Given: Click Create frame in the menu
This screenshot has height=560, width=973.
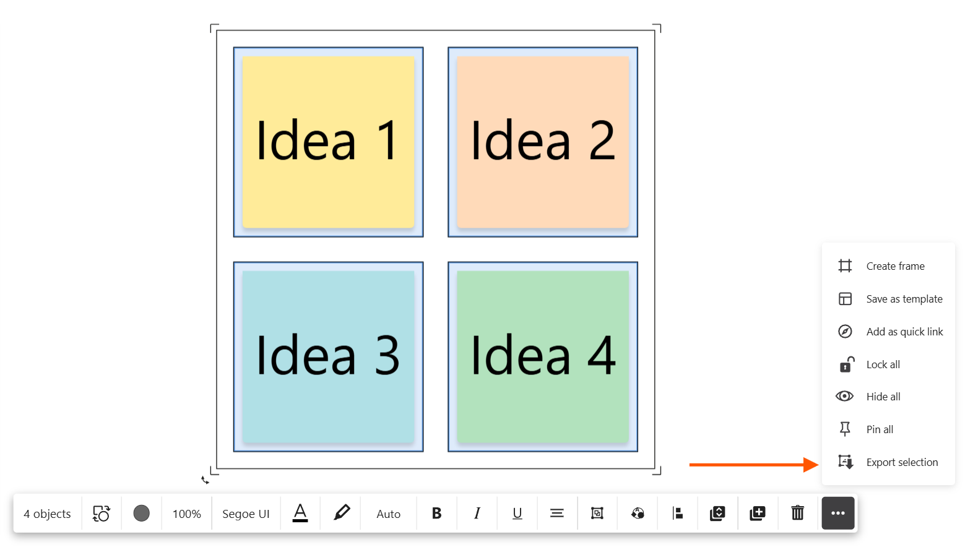Looking at the screenshot, I should pos(895,266).
